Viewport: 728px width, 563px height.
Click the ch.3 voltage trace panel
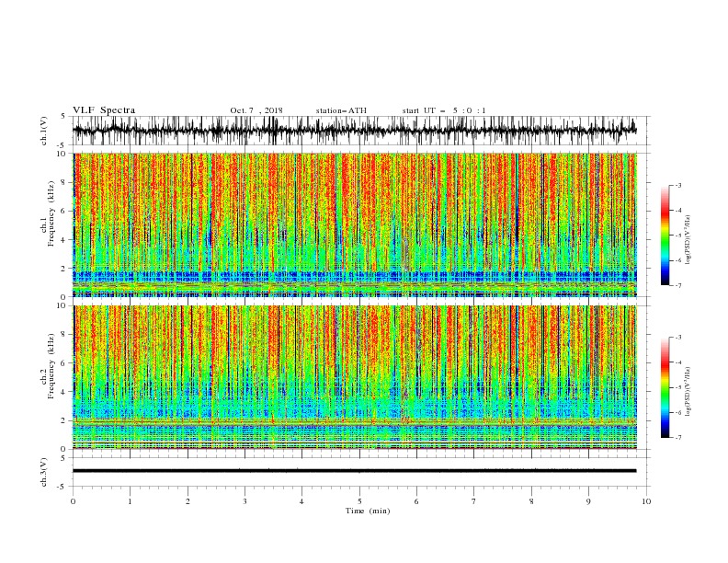pyautogui.click(x=360, y=472)
